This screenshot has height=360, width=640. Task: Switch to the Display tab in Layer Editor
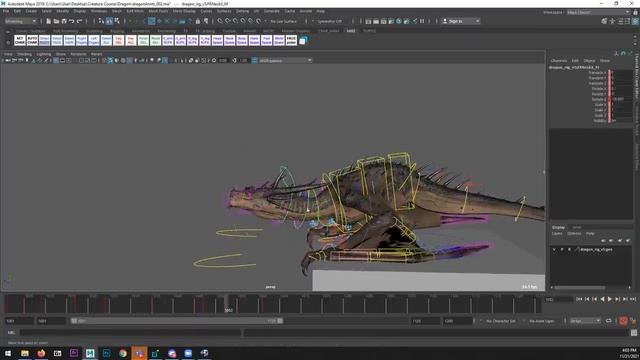[558, 227]
